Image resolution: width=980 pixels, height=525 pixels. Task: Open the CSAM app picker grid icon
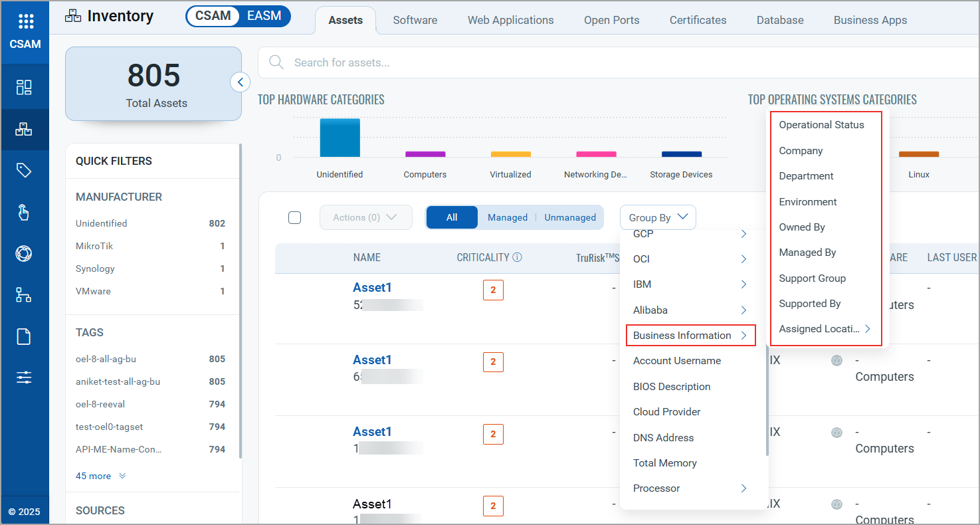point(25,22)
